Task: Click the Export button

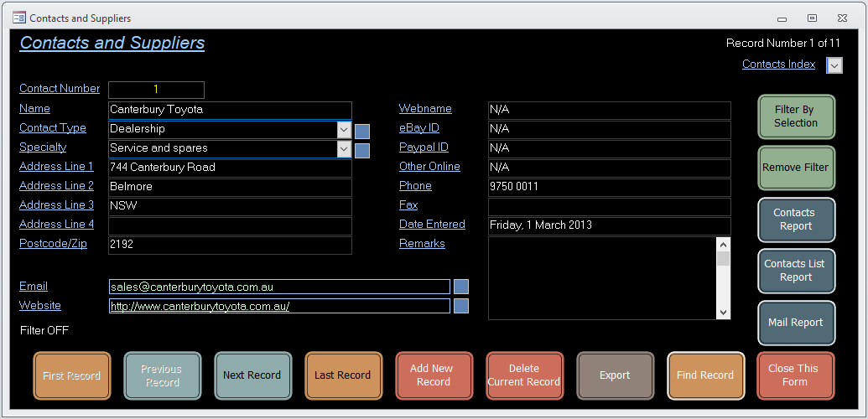Action: click(x=615, y=375)
